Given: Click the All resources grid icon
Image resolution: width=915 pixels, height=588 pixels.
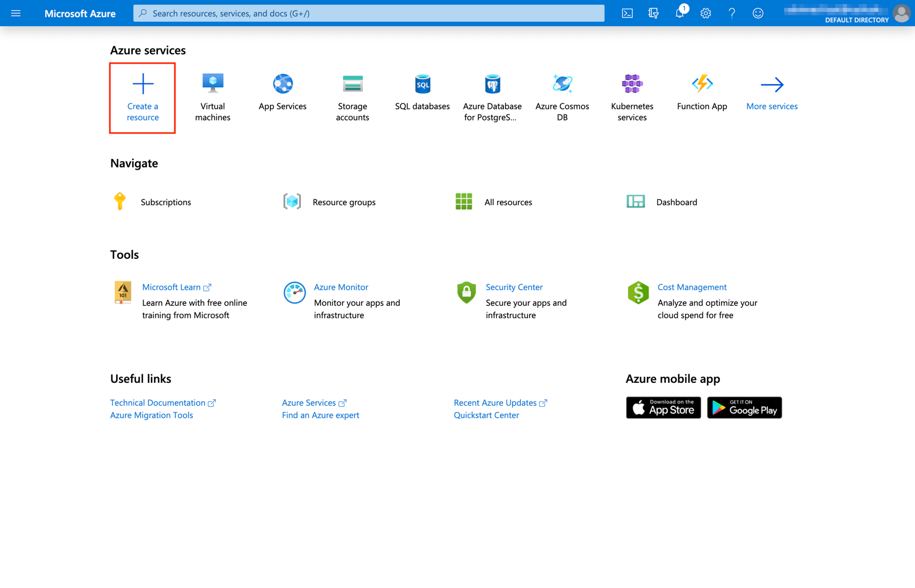Looking at the screenshot, I should click(x=464, y=201).
